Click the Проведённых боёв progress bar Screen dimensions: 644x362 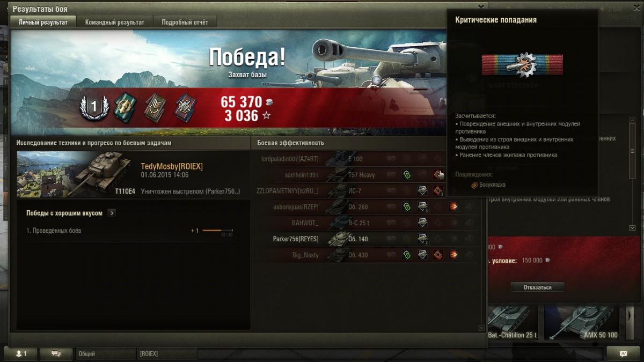[x=217, y=231]
